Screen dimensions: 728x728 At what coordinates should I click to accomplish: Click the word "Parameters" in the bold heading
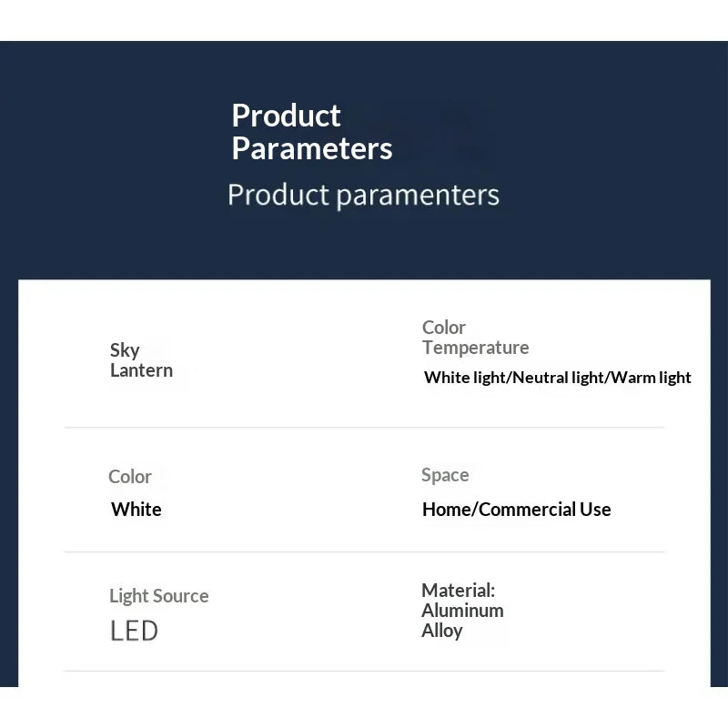(312, 148)
